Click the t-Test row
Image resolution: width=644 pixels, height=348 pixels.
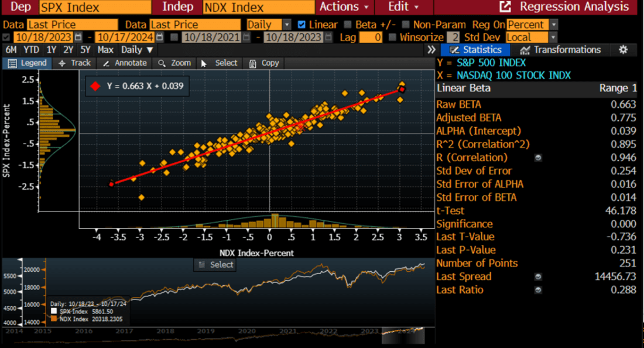[536, 211]
